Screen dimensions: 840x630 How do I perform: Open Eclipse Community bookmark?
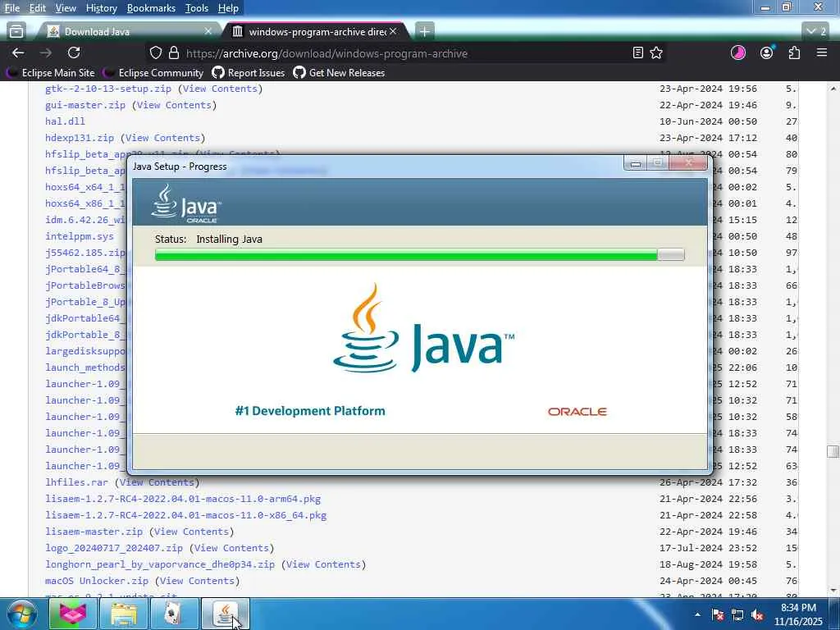coord(154,73)
